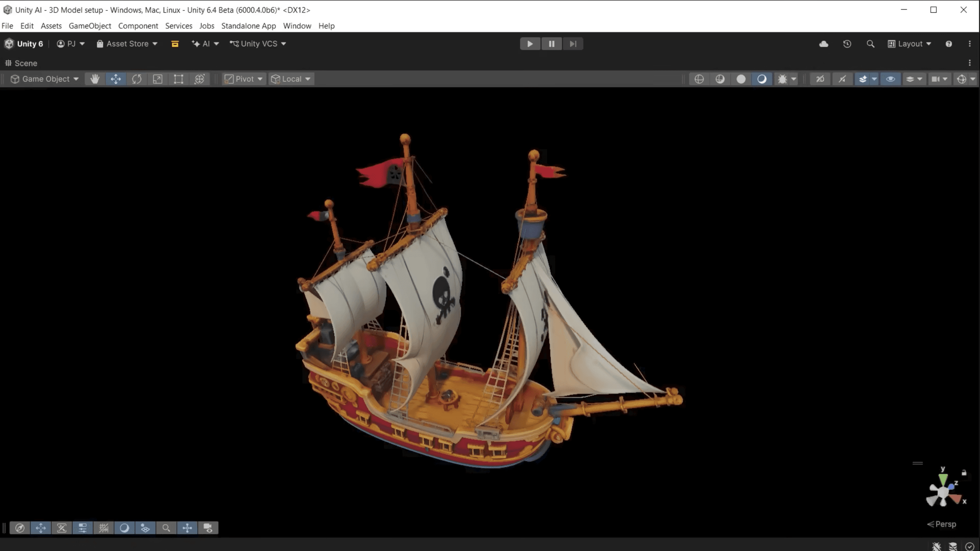Viewport: 980px width, 551px height.
Task: Toggle hidden objects visibility eye
Action: (890, 79)
